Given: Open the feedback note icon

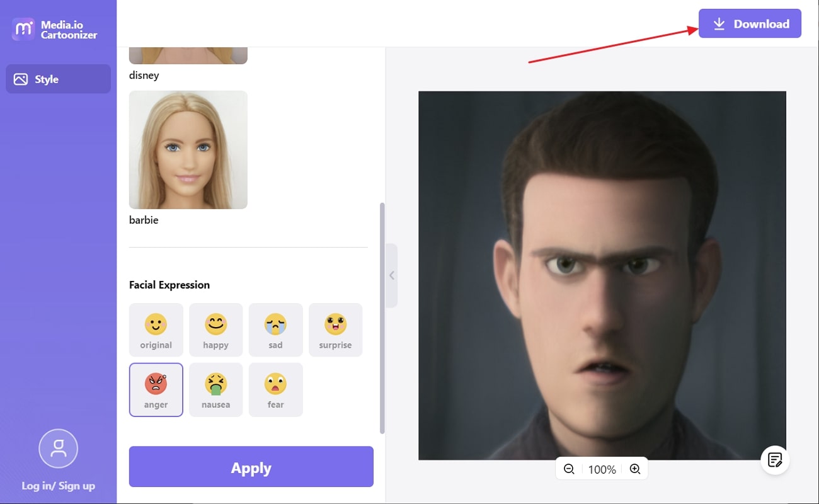Looking at the screenshot, I should [x=775, y=460].
